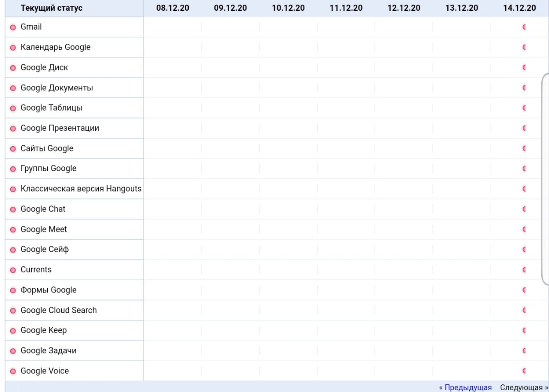Image resolution: width=549 pixels, height=392 pixels.
Task: Click the status dot next to Google Таблицы
Action: (x=13, y=109)
